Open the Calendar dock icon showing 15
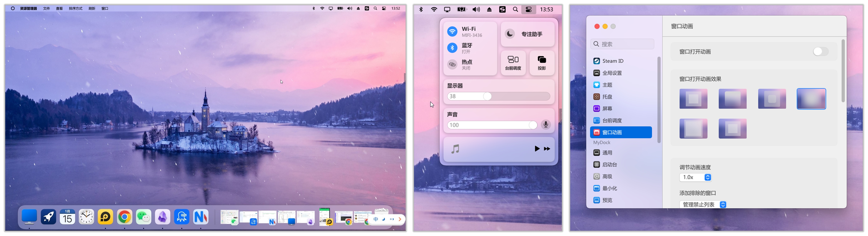This screenshot has height=236, width=868. pyautogui.click(x=67, y=217)
